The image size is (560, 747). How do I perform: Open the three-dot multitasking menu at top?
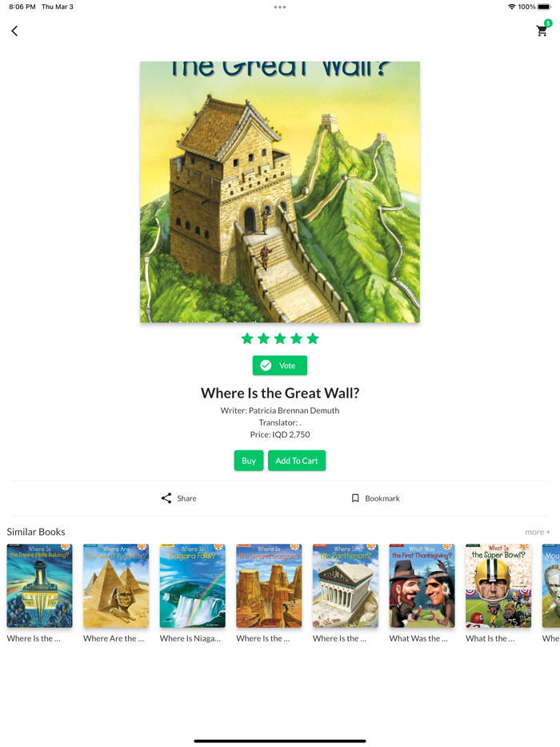click(280, 7)
